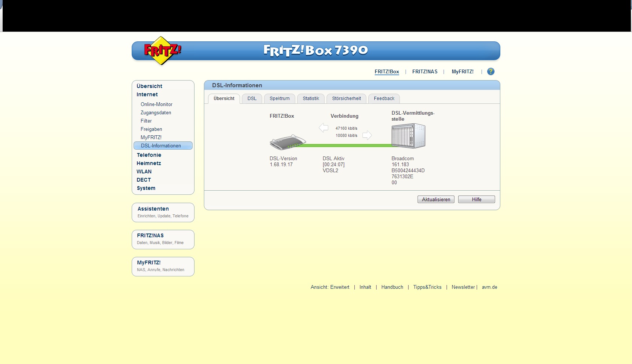Click the Verbindung column label
The height and width of the screenshot is (364, 632).
click(x=345, y=116)
